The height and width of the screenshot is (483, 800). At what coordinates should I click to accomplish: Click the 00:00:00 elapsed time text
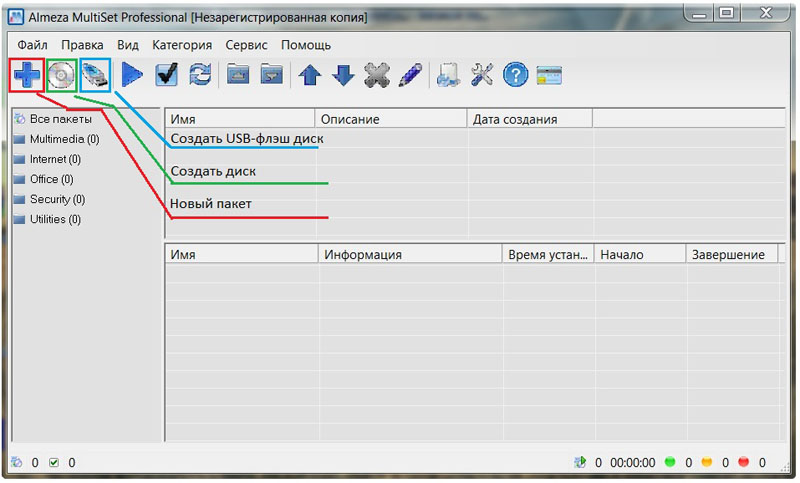coord(633,463)
